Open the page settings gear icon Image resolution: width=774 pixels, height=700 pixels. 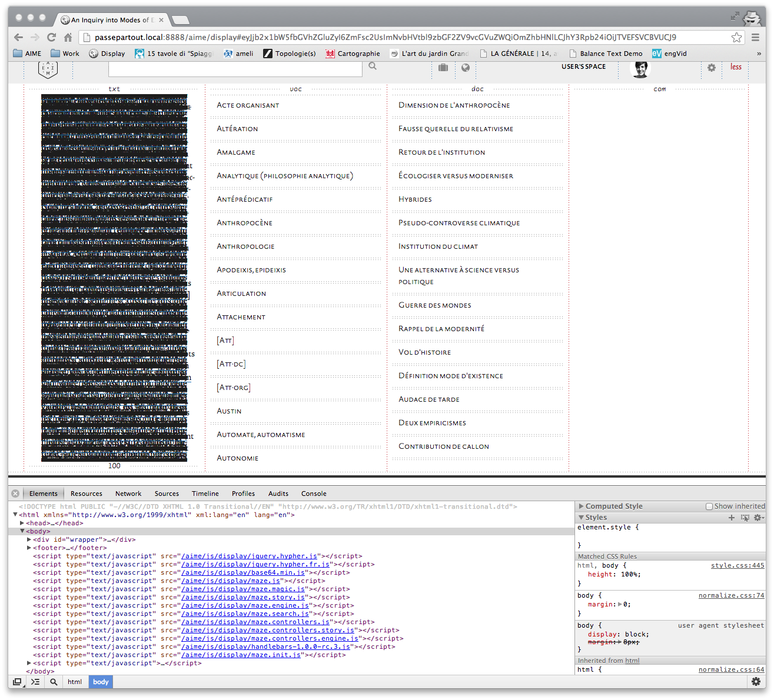point(712,68)
